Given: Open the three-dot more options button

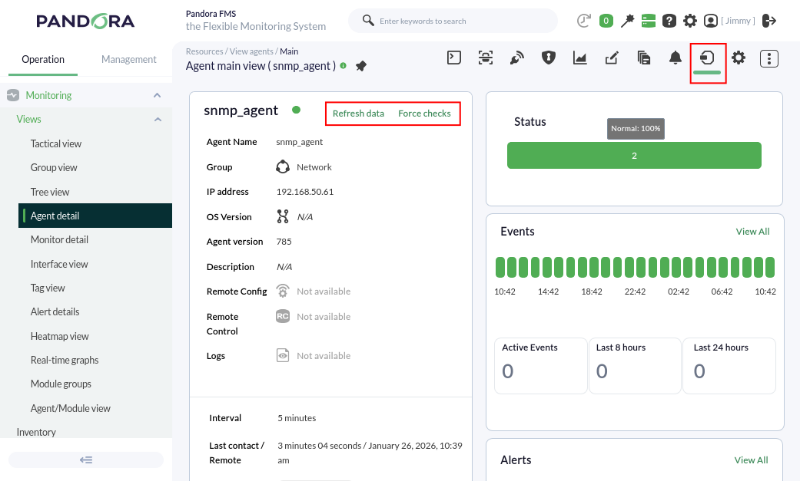Looking at the screenshot, I should 769,59.
